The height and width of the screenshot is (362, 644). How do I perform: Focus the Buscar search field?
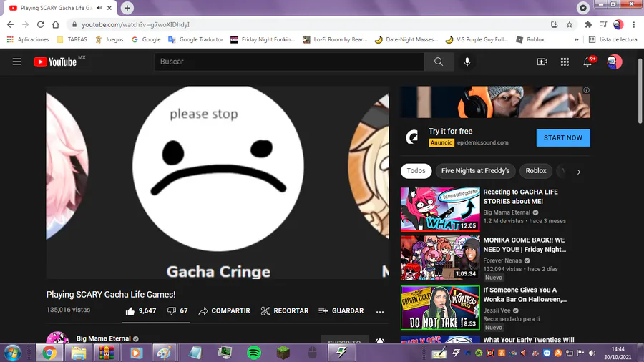coord(289,62)
